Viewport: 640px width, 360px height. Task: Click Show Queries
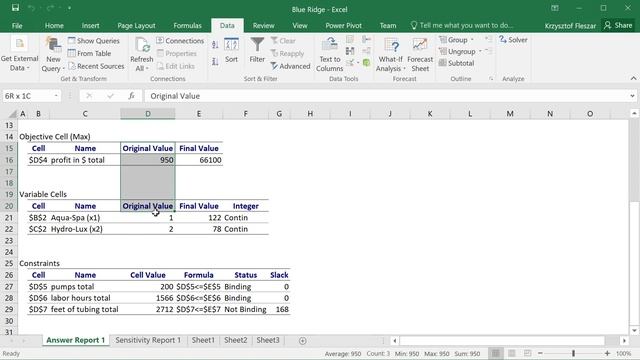click(94, 41)
